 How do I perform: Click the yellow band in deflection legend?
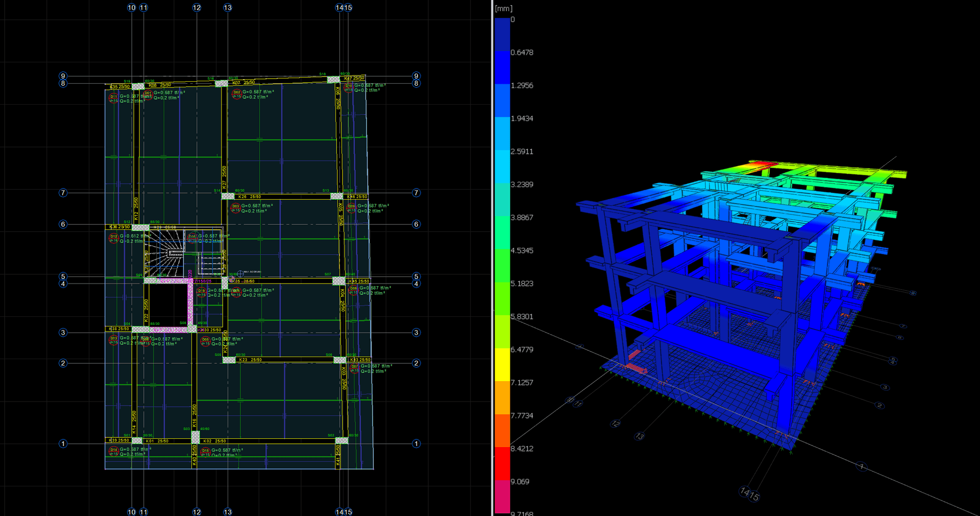[x=502, y=364]
